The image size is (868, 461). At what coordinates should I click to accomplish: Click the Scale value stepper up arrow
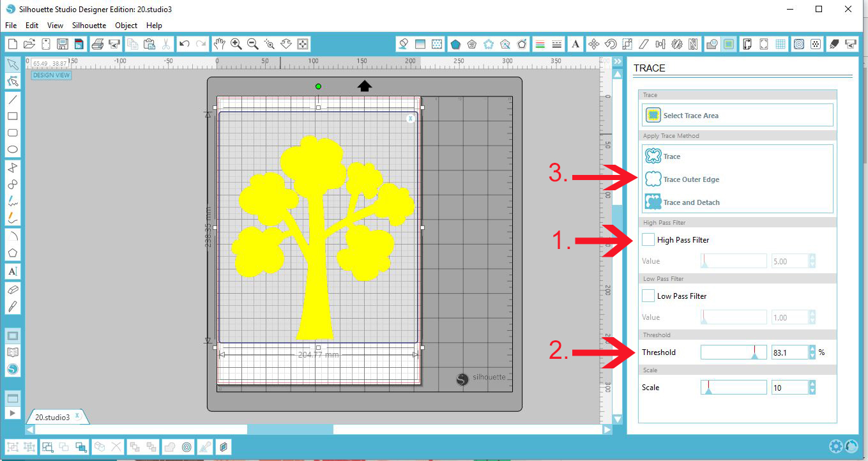(x=812, y=384)
